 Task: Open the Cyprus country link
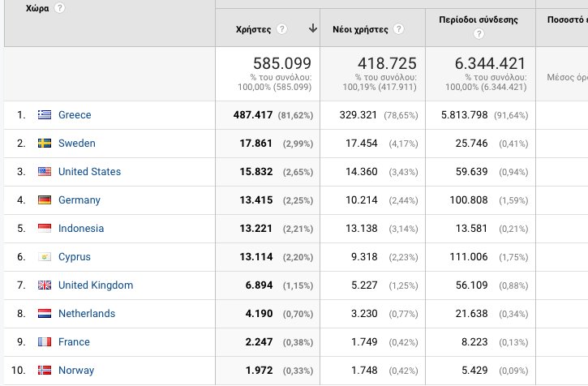coord(75,257)
